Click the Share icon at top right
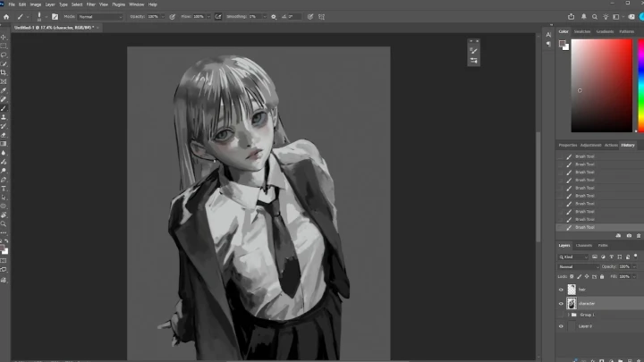The width and height of the screenshot is (644, 362). point(571,17)
